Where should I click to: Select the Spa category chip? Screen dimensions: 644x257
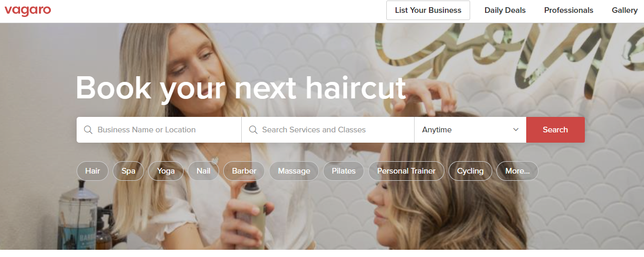[x=129, y=171]
